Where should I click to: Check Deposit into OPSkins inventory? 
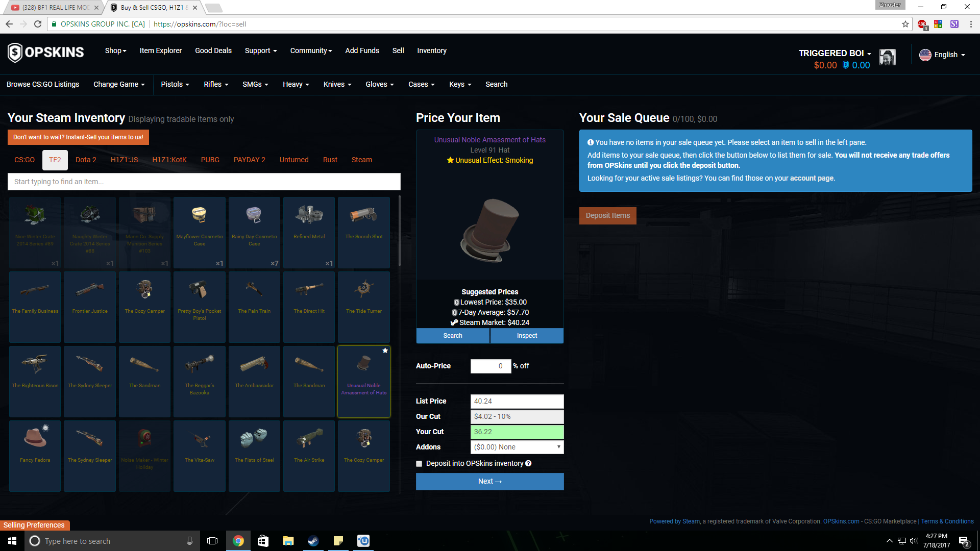tap(419, 464)
